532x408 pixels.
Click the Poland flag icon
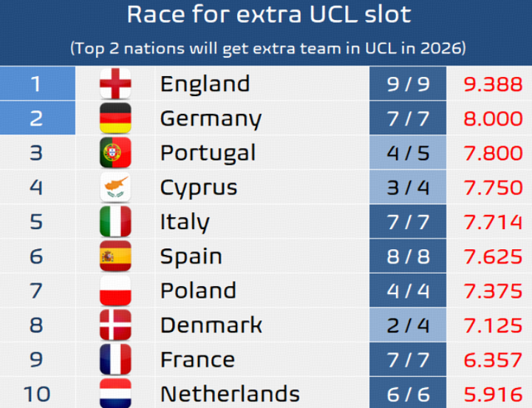pos(115,290)
